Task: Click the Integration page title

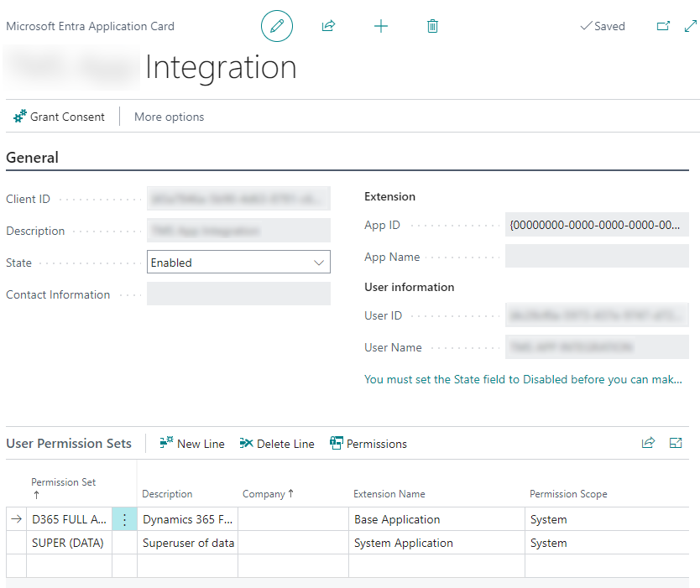Action: 221,67
